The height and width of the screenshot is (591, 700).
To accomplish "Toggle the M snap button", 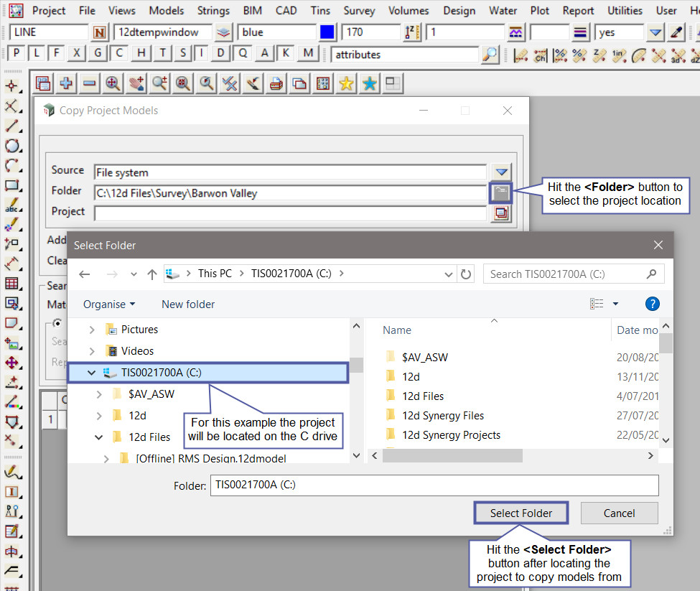I will coord(308,54).
